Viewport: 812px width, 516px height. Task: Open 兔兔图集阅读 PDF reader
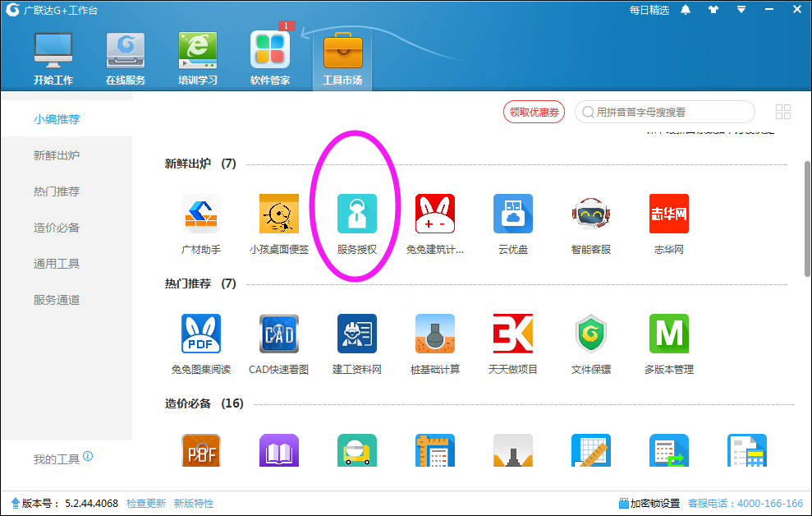tap(201, 334)
